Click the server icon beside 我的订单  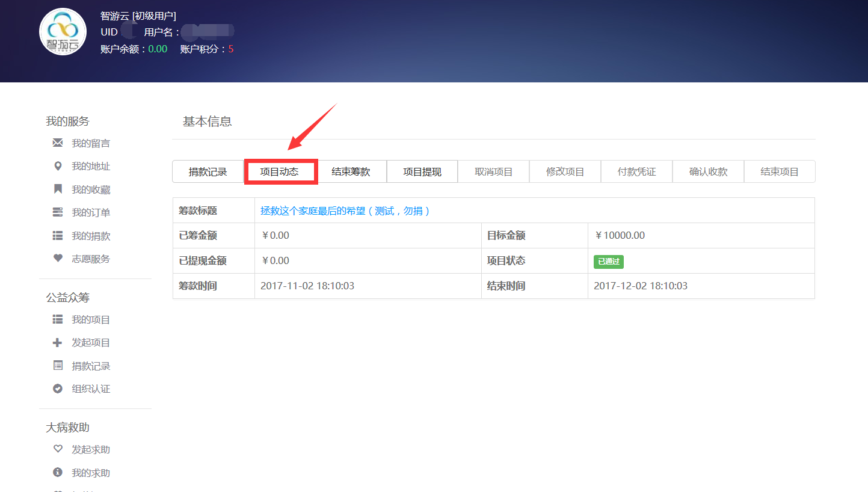[58, 212]
